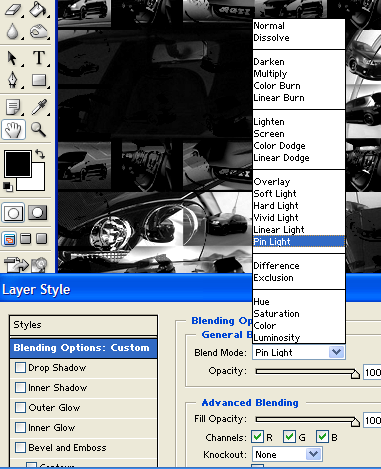Screen dimensions: 381x469
Task: Choose Hue blend mode
Action: pyautogui.click(x=299, y=302)
